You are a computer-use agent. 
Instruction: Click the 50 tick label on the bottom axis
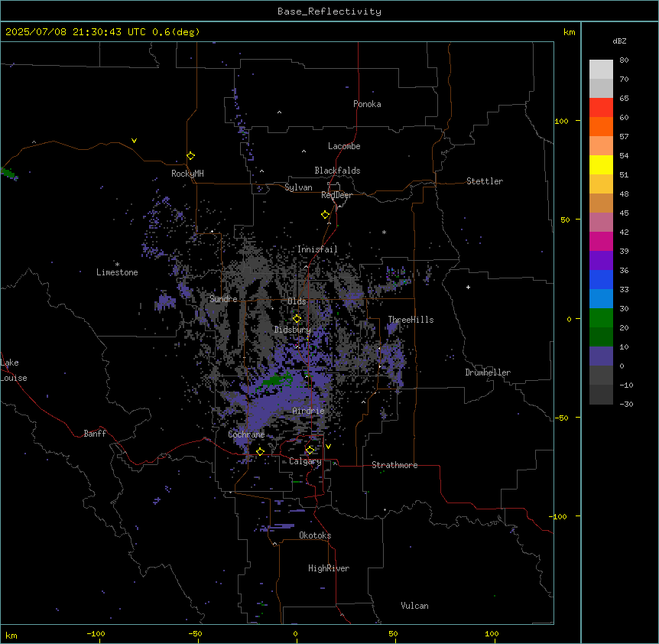click(393, 633)
